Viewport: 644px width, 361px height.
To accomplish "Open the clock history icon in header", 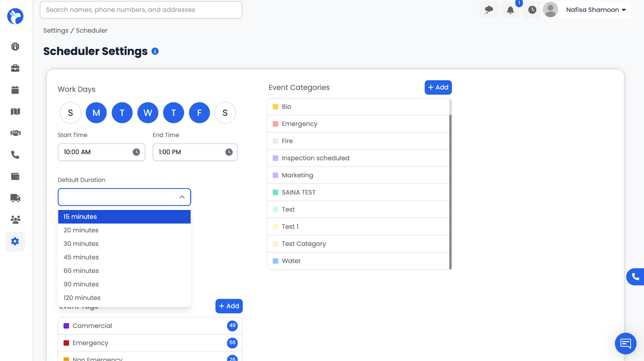I will coord(532,10).
